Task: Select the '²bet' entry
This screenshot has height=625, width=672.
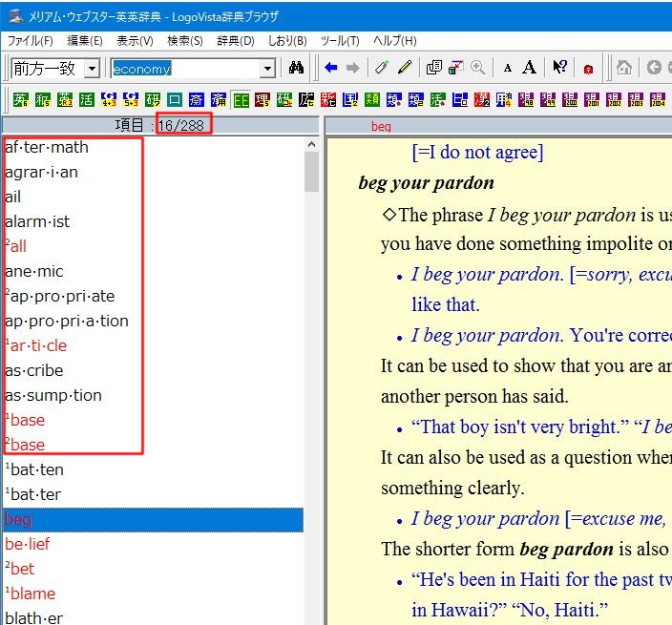Action: pyautogui.click(x=20, y=570)
